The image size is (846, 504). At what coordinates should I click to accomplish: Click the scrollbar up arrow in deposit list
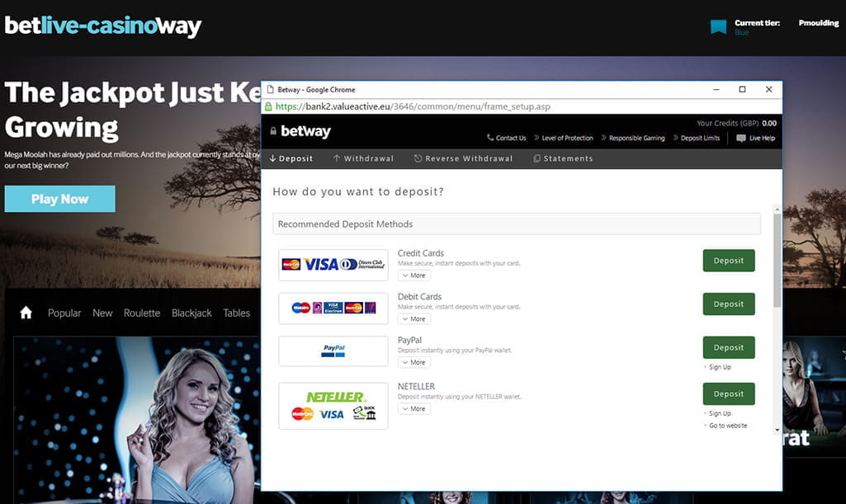pyautogui.click(x=777, y=210)
